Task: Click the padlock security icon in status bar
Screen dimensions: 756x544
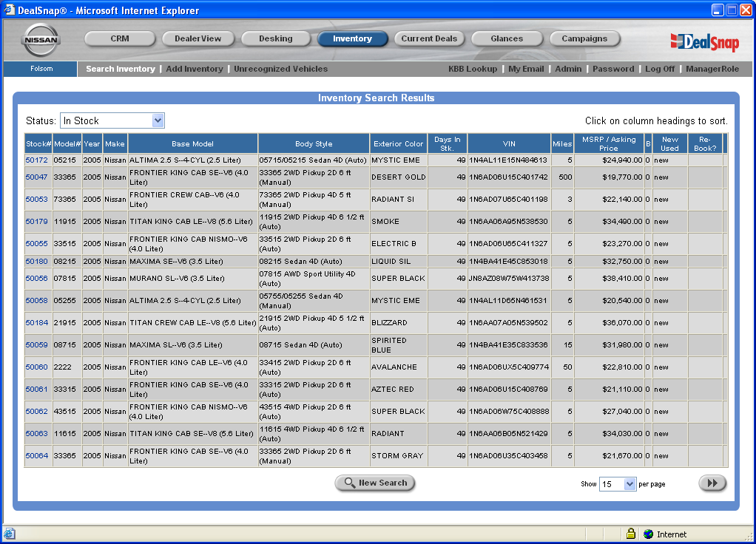Action: (x=631, y=534)
